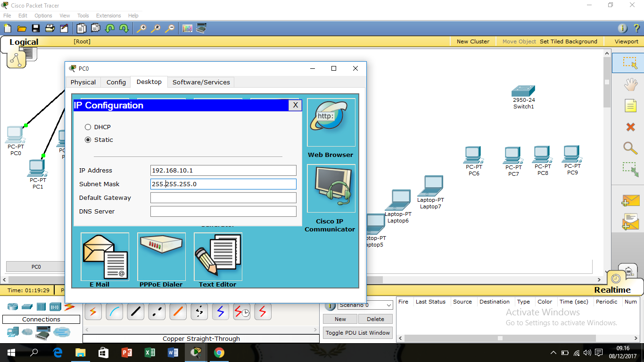Switch to the Software/Services tab
Viewport: 644px width, 362px height.
tap(201, 82)
